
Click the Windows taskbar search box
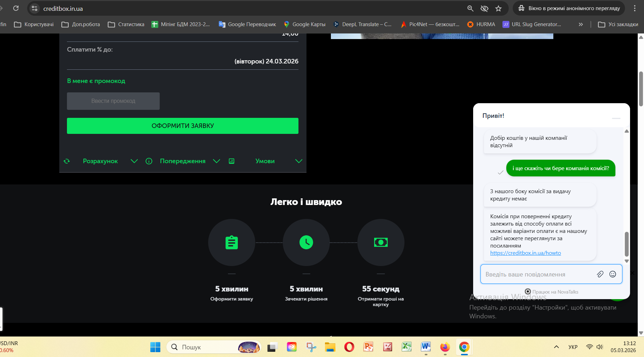click(214, 347)
